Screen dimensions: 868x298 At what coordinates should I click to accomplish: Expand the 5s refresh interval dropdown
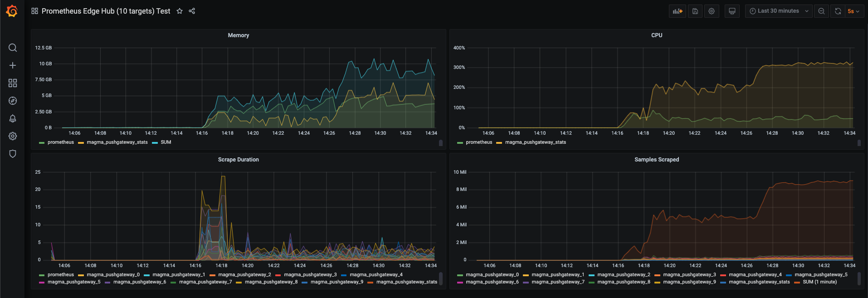(854, 11)
